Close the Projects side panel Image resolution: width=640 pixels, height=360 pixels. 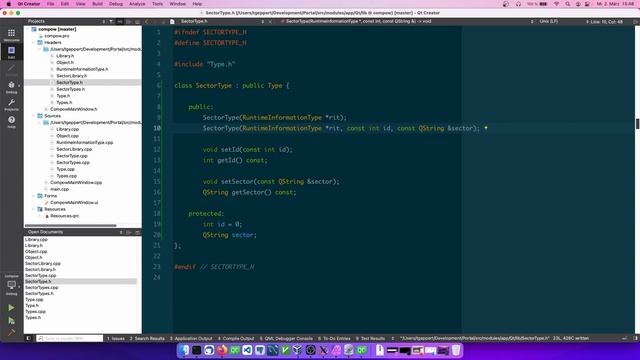click(x=137, y=21)
